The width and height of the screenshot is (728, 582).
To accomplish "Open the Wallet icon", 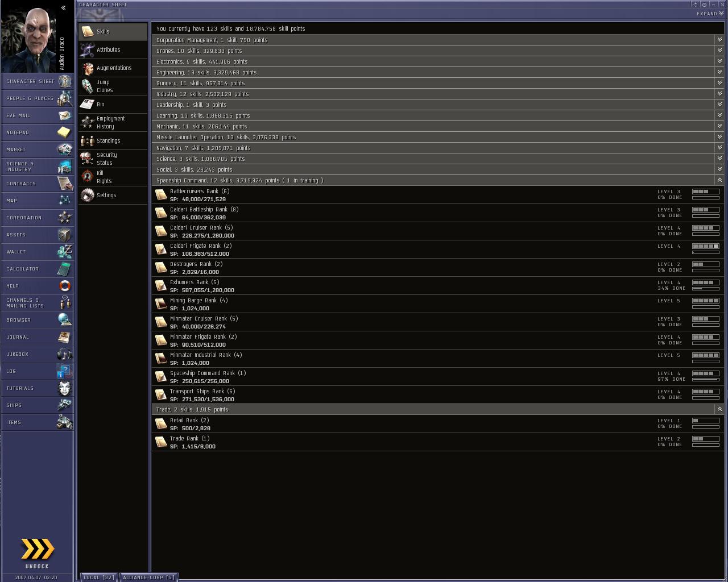I will tap(65, 252).
